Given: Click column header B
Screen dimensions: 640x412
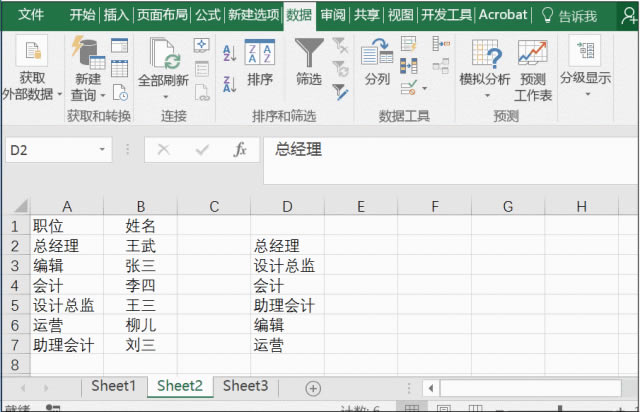Looking at the screenshot, I should pyautogui.click(x=141, y=206).
